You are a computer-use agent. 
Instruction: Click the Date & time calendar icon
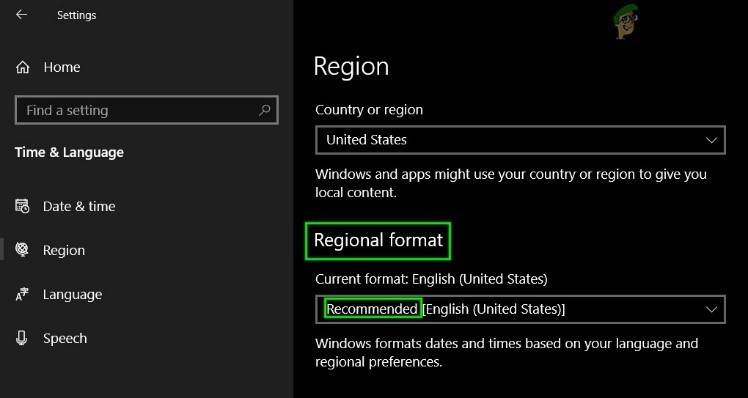[x=22, y=206]
